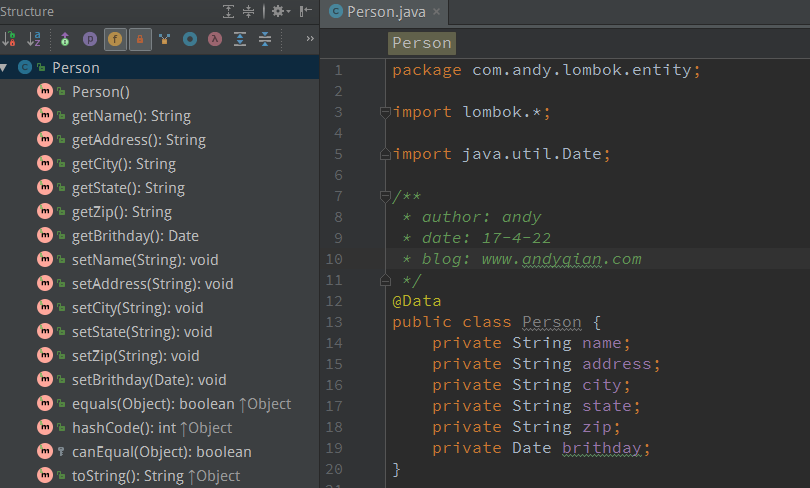Image resolution: width=810 pixels, height=488 pixels.
Task: Switch to the Person.java editor tab
Action: (x=386, y=12)
